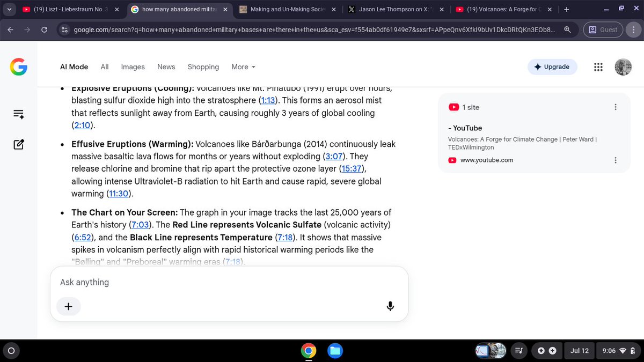The image size is (644, 362).
Task: Switch to the Liszt - Liebestraum browser tab
Action: coord(70,9)
